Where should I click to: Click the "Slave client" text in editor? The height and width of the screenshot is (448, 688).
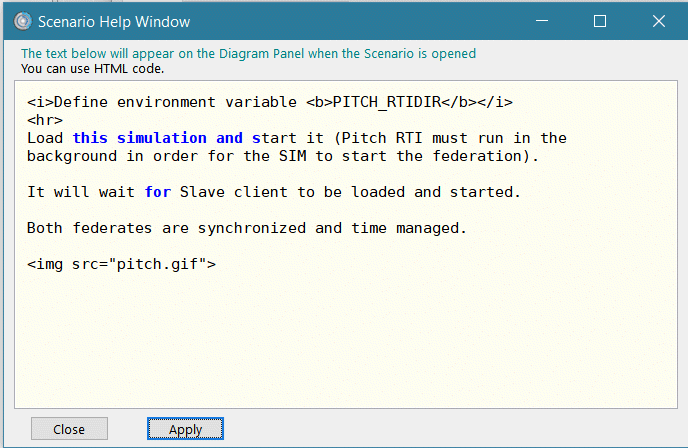pos(229,192)
